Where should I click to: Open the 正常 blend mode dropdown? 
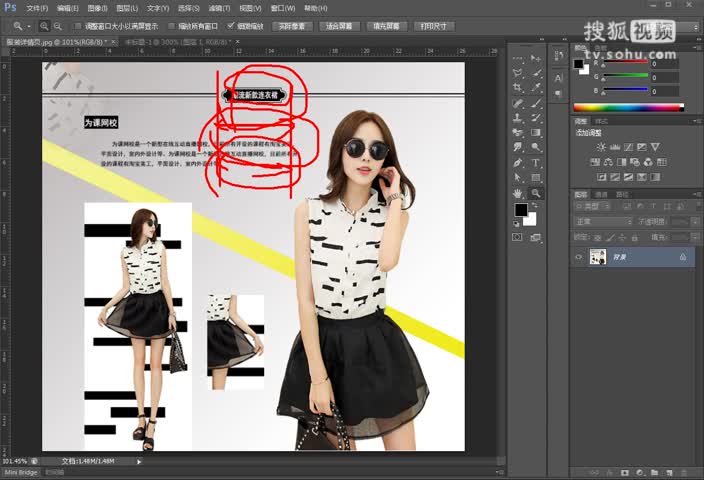click(x=603, y=222)
